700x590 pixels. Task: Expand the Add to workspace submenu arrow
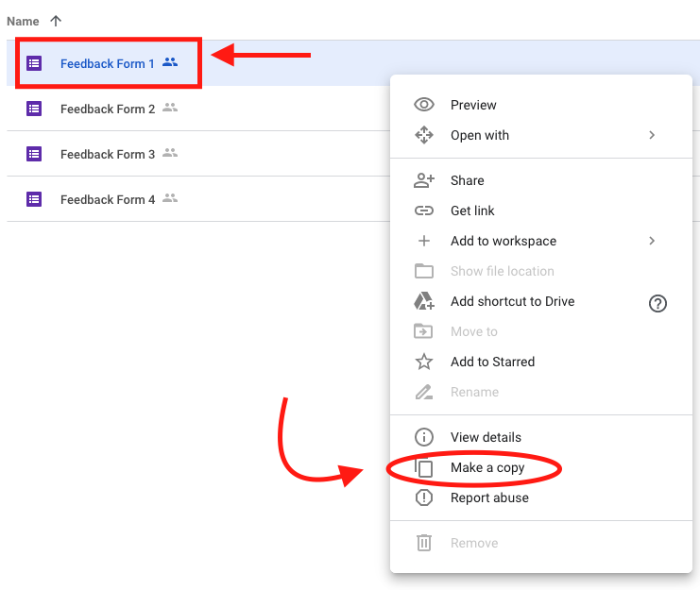pyautogui.click(x=652, y=241)
